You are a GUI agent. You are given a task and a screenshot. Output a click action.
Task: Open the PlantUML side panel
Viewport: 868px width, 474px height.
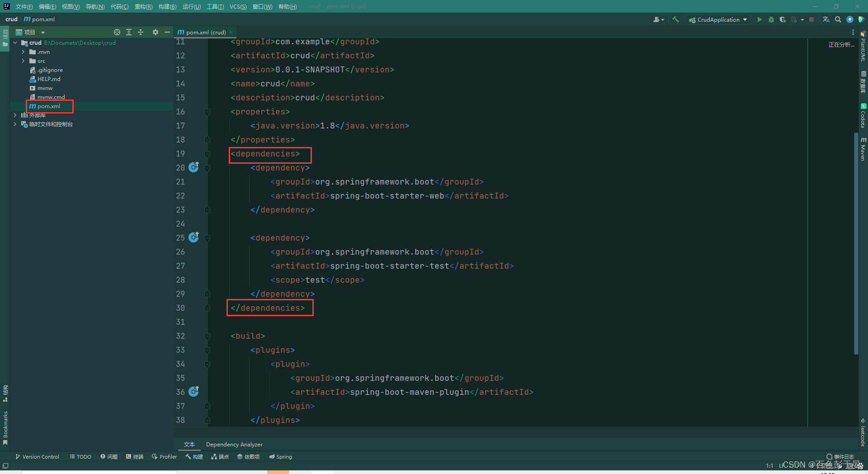[863, 47]
